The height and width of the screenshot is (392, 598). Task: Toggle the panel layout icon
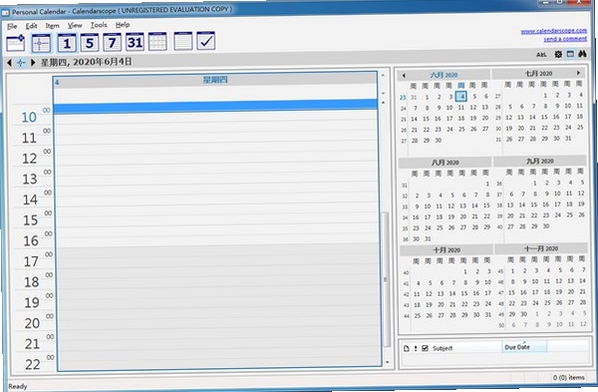(x=570, y=54)
